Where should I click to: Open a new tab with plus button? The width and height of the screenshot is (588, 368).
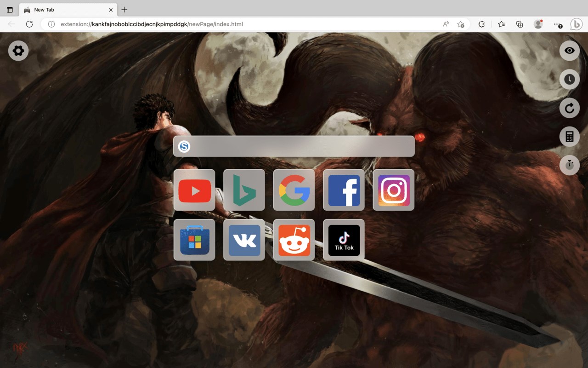pos(124,10)
